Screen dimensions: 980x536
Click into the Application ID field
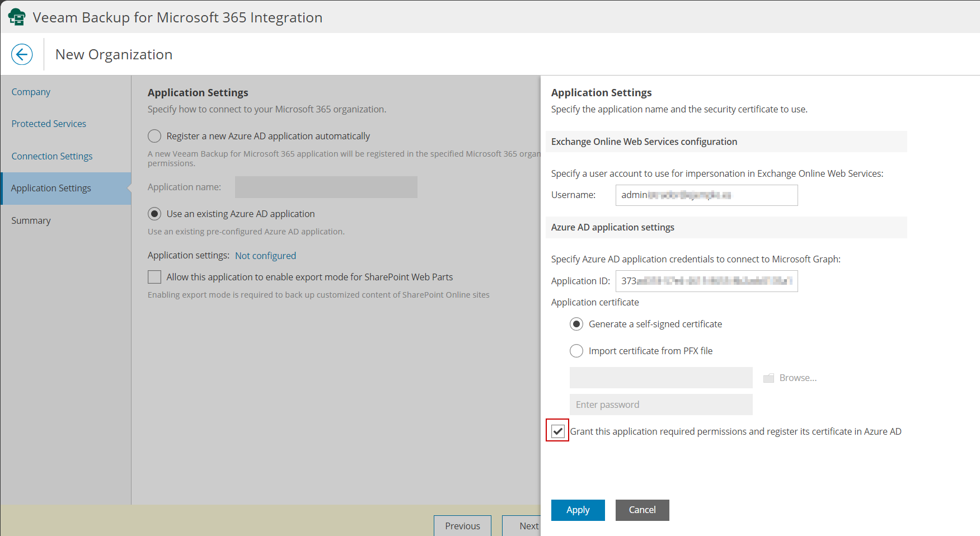coord(706,281)
